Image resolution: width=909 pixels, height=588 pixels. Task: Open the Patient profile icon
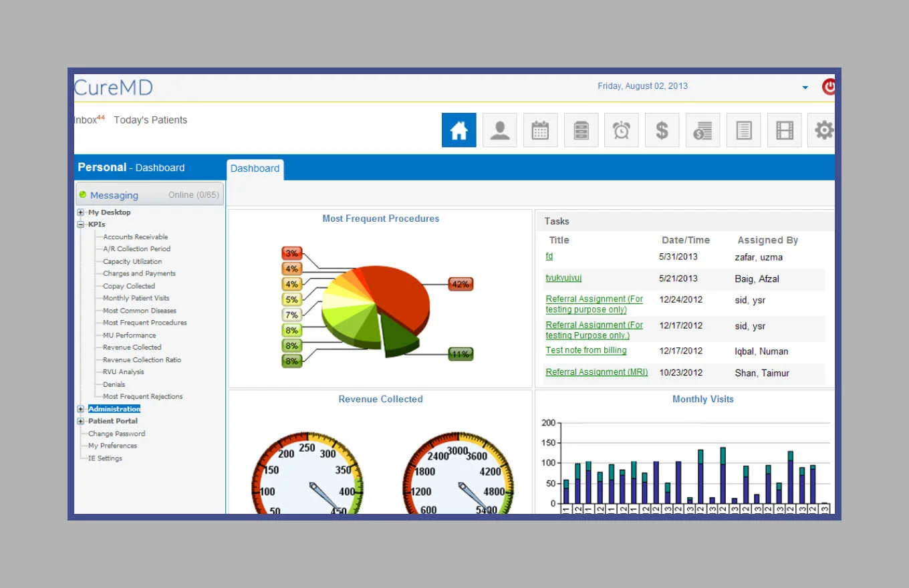(x=499, y=130)
